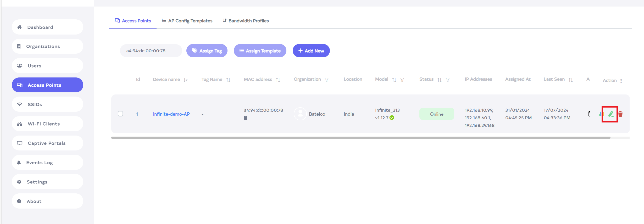The height and width of the screenshot is (224, 644).
Task: Sort by Last Seen column
Action: pyautogui.click(x=570, y=80)
